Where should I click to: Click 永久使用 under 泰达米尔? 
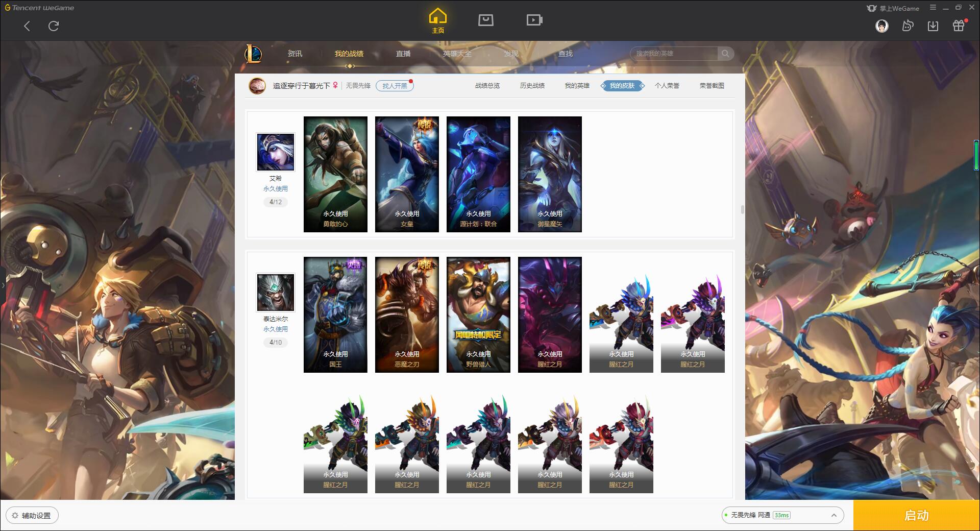pyautogui.click(x=276, y=329)
